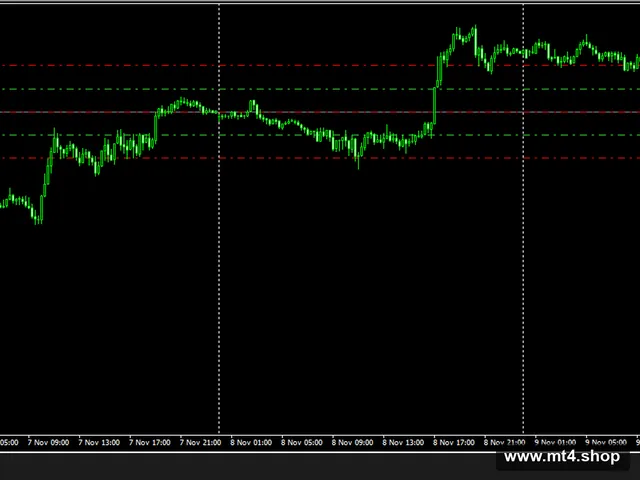Select the middle solid gray-red pivot line

[x=320, y=112]
